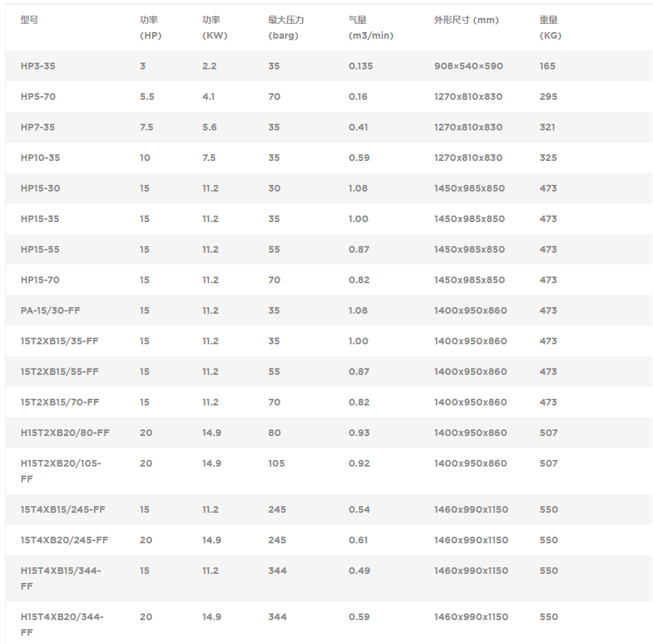Viewport: 653px width, 644px height.
Task: Click the H15T4XB15/344-FF model cell
Action: coord(60,578)
